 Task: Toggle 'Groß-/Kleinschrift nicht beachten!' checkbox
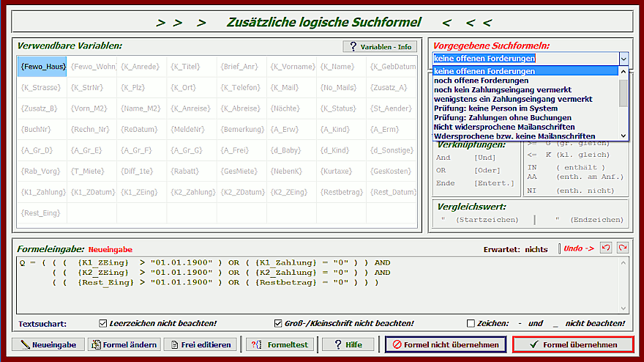(278, 323)
